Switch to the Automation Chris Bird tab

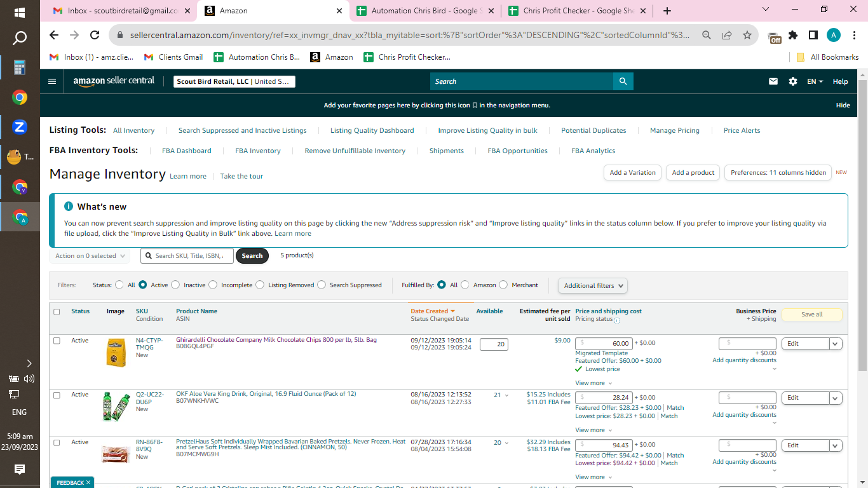426,11
